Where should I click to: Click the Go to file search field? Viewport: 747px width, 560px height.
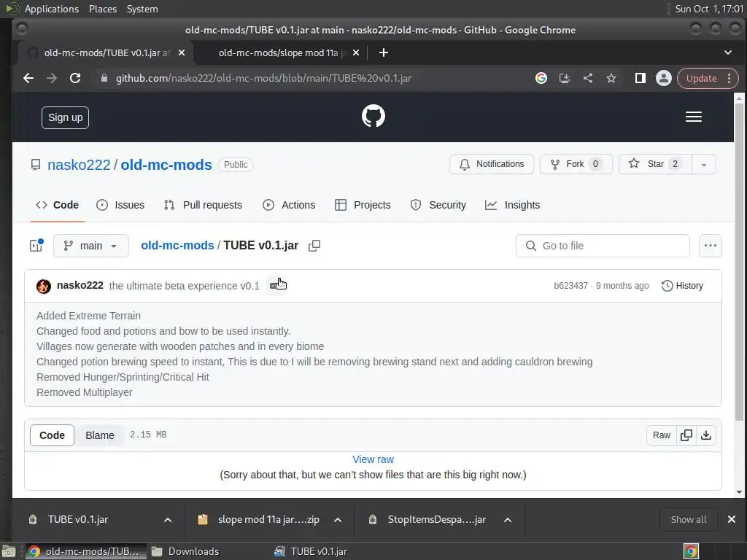click(x=603, y=246)
